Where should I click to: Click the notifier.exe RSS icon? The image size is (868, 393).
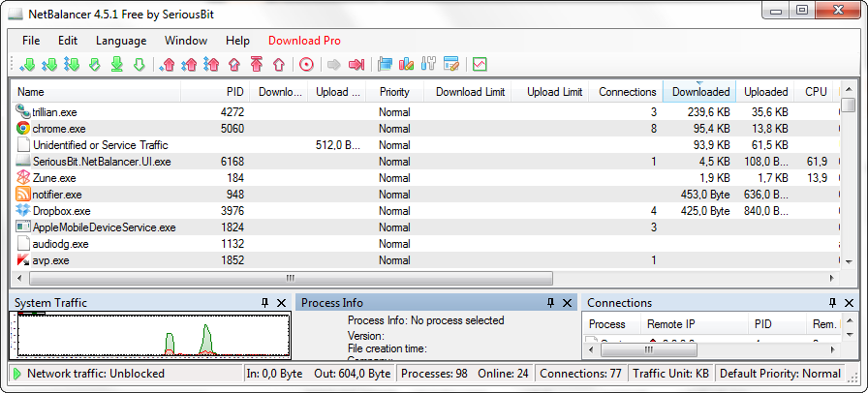[23, 195]
